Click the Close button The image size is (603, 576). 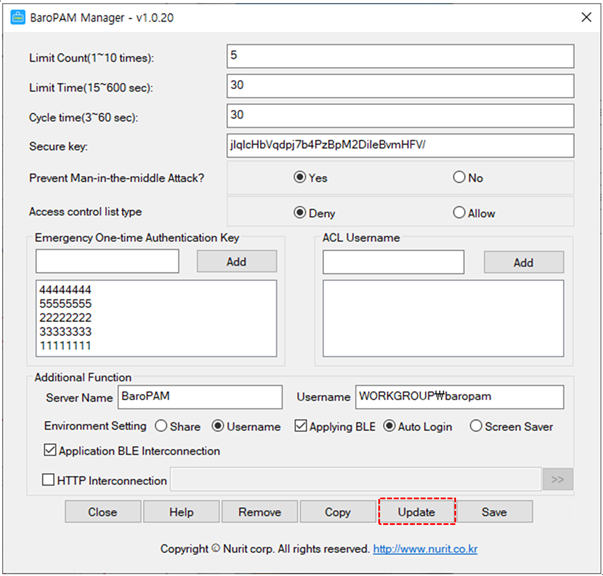[103, 512]
